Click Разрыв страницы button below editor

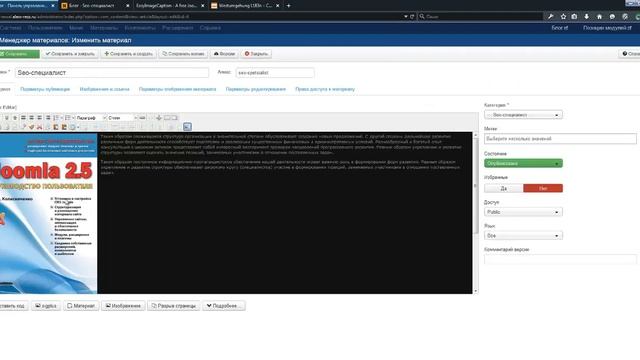(173, 306)
